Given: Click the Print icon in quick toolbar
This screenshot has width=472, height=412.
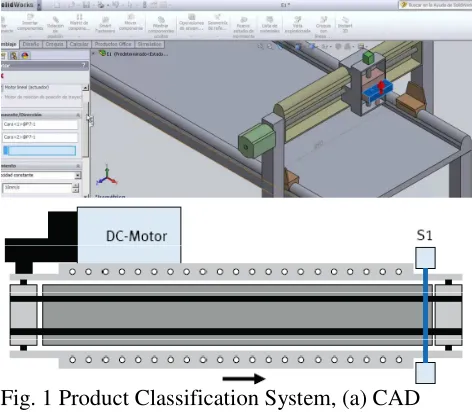Looking at the screenshot, I should [x=100, y=5].
